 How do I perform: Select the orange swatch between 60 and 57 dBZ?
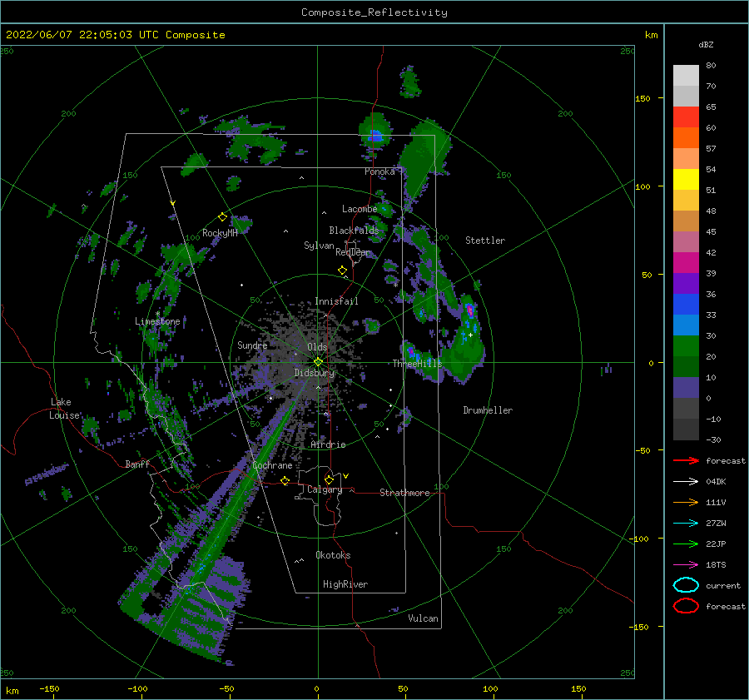686,137
